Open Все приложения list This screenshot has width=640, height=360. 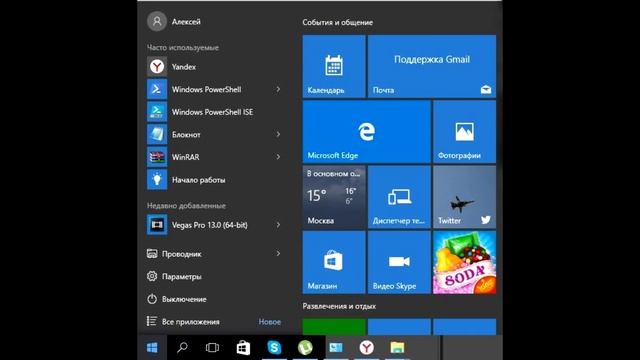click(184, 322)
